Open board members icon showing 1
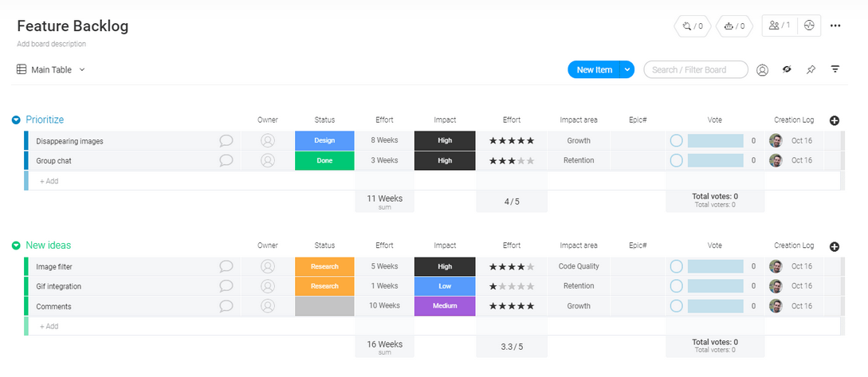This screenshot has height=377, width=868. (780, 26)
